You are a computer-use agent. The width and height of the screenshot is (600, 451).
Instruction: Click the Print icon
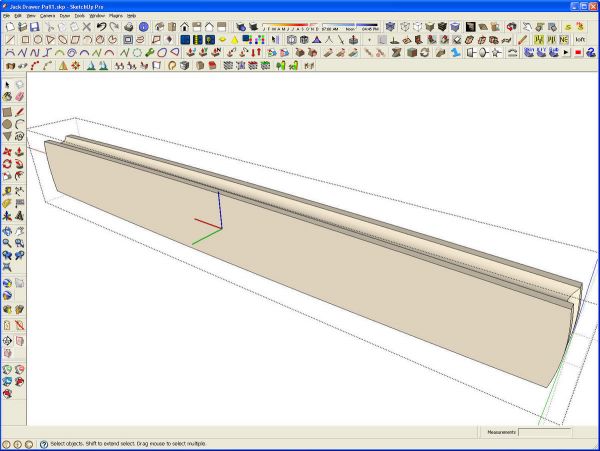click(129, 27)
